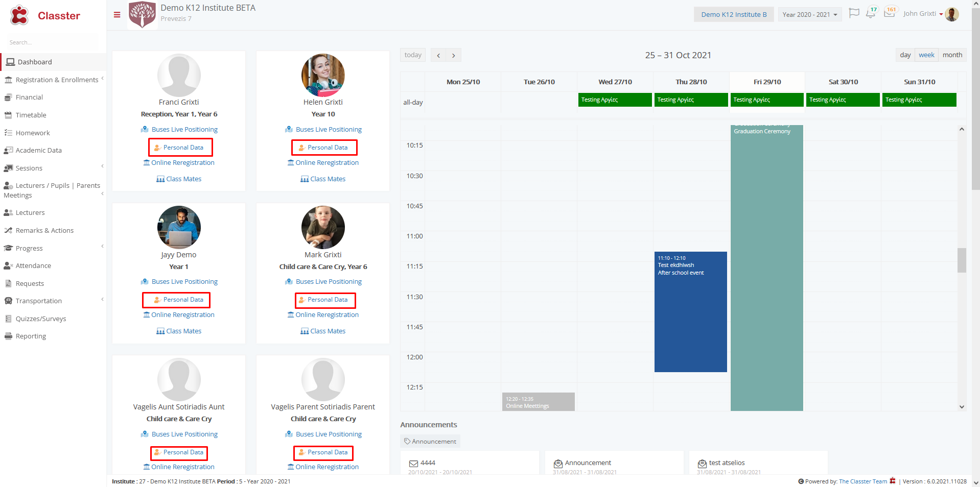Click calendar scroll down arrow

pos(962,407)
